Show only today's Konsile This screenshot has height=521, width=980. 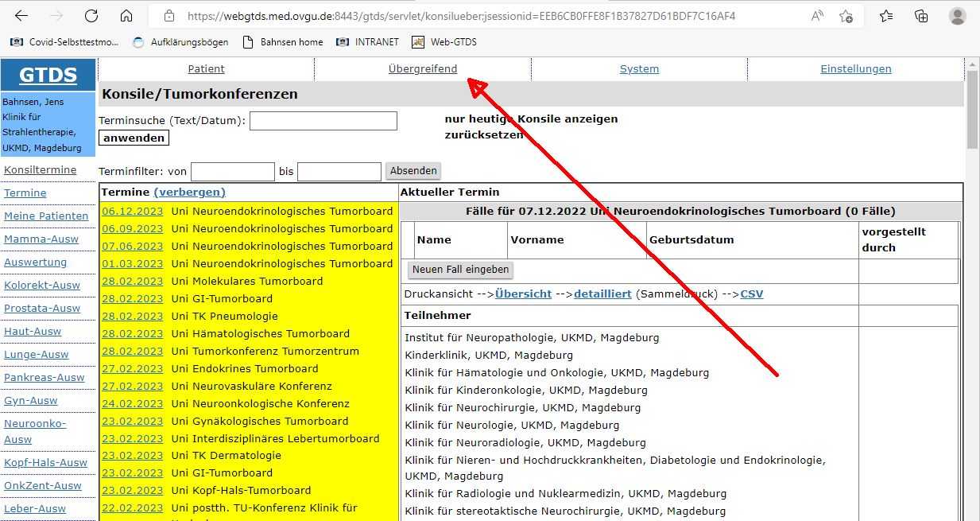(531, 118)
